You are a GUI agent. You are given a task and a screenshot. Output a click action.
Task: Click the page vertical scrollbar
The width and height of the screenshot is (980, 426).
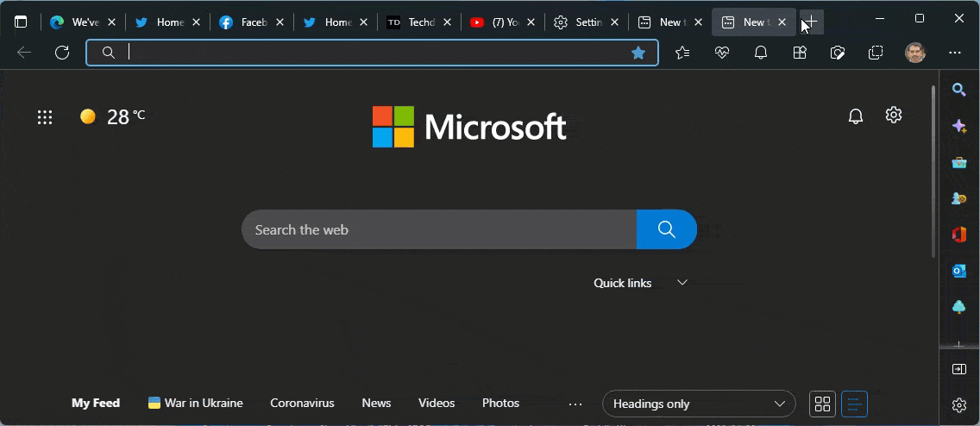click(x=932, y=172)
